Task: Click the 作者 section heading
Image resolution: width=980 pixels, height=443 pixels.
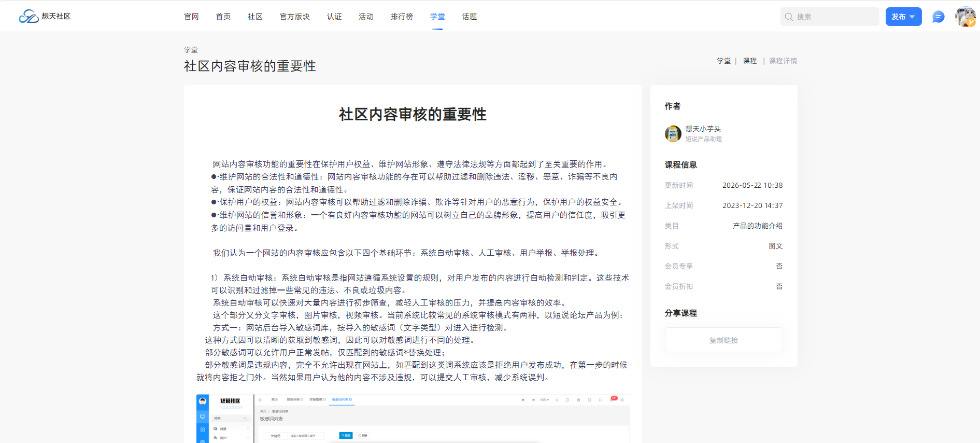Action: (673, 106)
